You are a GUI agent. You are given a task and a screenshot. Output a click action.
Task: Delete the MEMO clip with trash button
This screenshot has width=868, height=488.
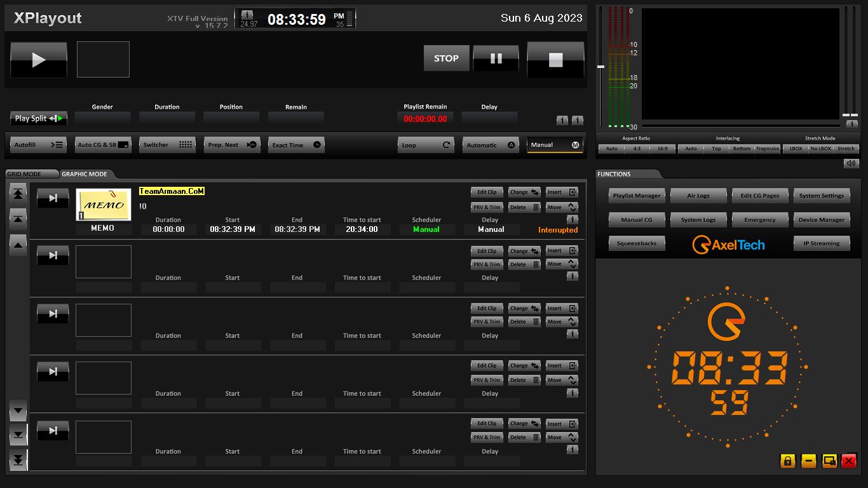click(x=524, y=207)
